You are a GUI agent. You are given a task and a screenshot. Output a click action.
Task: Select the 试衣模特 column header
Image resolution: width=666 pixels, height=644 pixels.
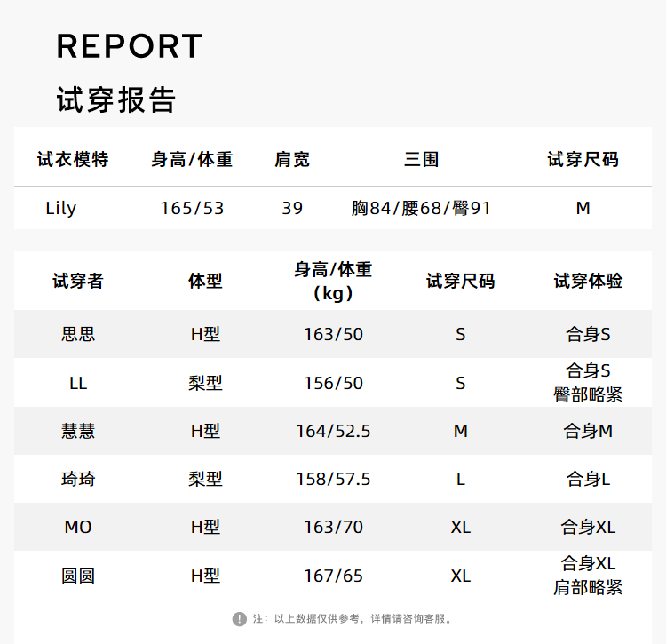73,160
